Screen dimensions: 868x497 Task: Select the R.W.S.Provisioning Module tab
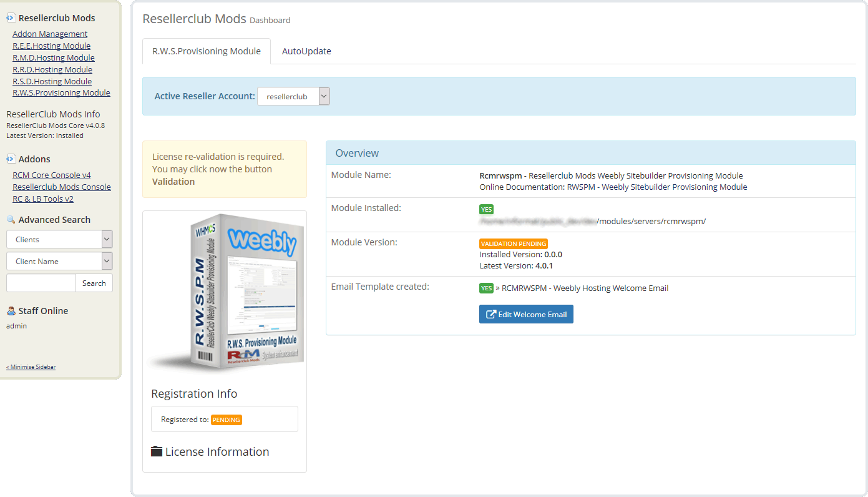pyautogui.click(x=207, y=51)
